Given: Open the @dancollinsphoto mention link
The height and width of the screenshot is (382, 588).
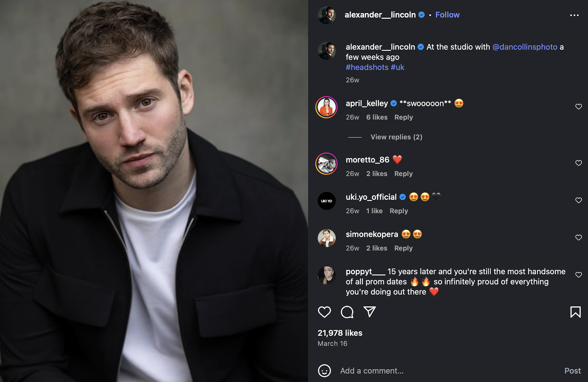Looking at the screenshot, I should pyautogui.click(x=525, y=47).
